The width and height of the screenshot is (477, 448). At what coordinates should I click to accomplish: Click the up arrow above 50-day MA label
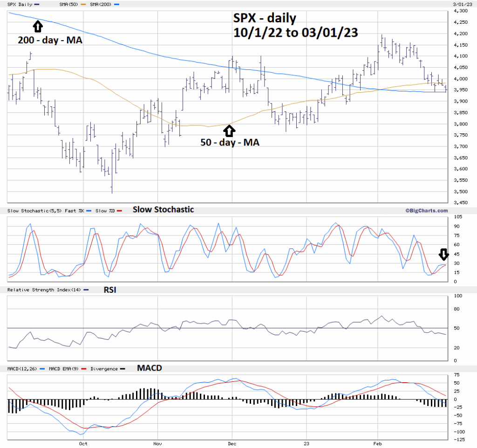tap(230, 130)
